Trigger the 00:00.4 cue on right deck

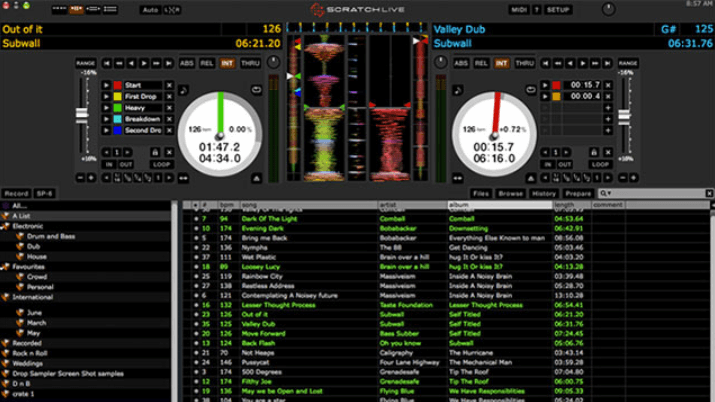pyautogui.click(x=544, y=97)
